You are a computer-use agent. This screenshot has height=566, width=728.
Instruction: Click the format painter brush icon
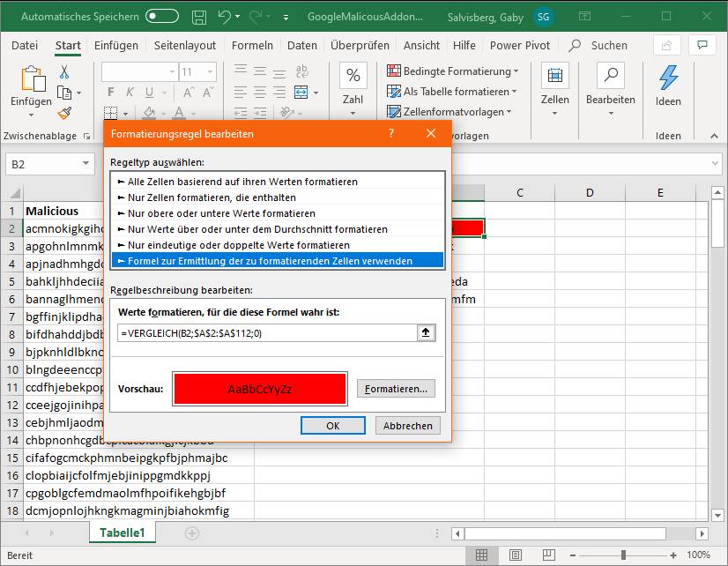pyautogui.click(x=64, y=113)
